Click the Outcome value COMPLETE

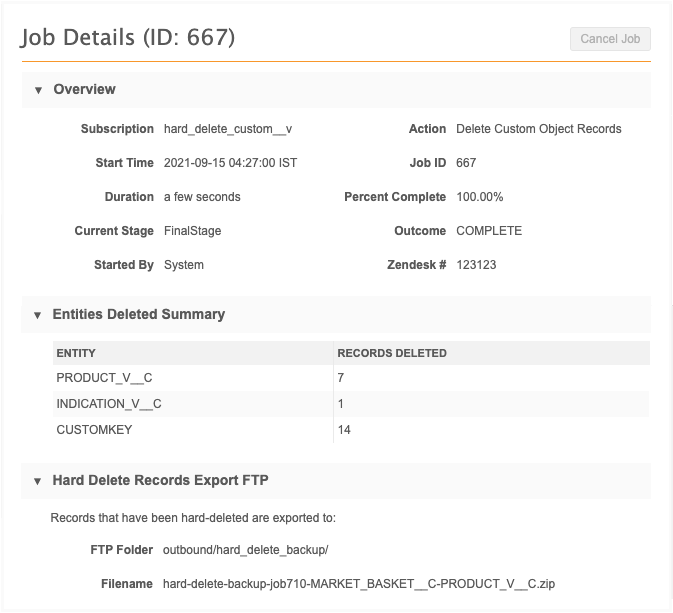point(489,231)
